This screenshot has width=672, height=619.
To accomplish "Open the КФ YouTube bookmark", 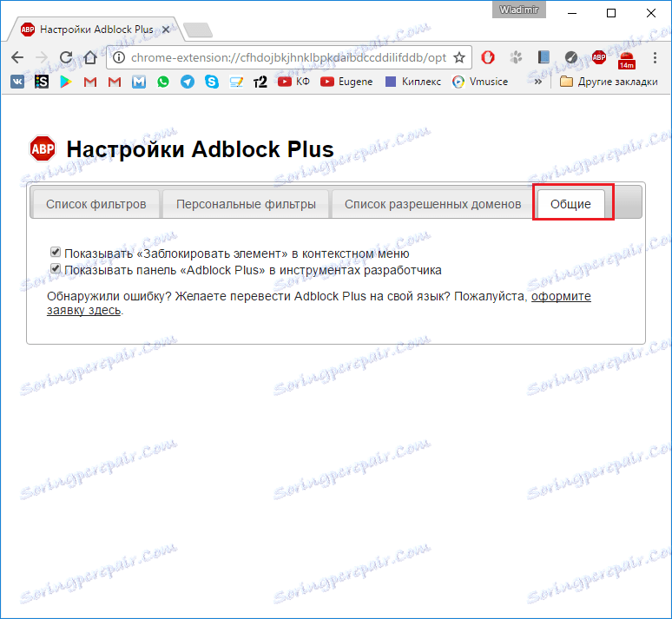I will pyautogui.click(x=293, y=82).
